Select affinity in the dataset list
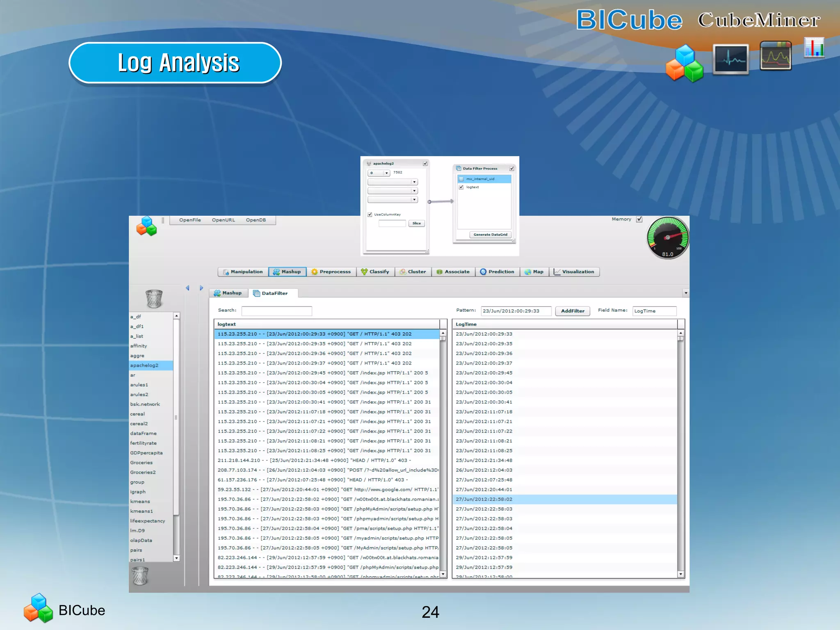This screenshot has width=840, height=630. coord(151,346)
